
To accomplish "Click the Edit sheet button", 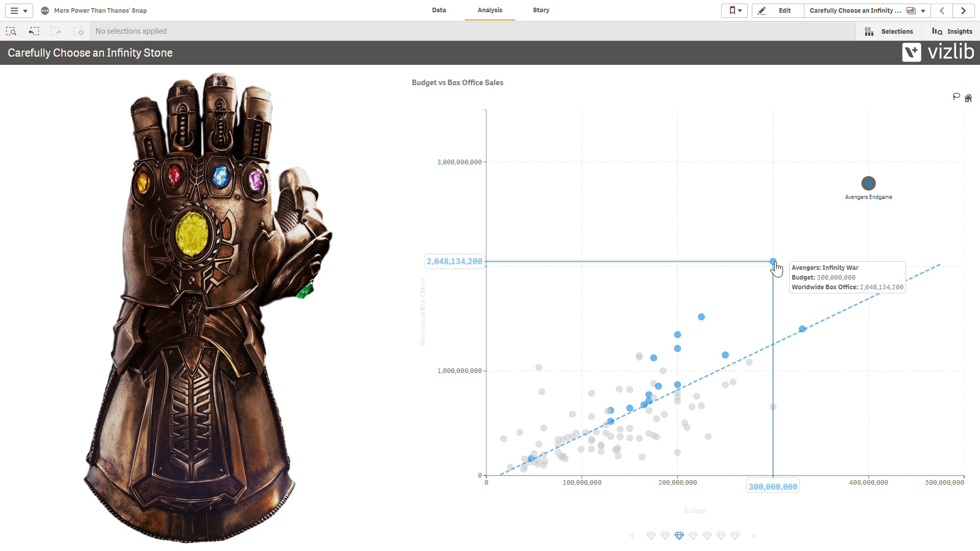I will pyautogui.click(x=777, y=11).
